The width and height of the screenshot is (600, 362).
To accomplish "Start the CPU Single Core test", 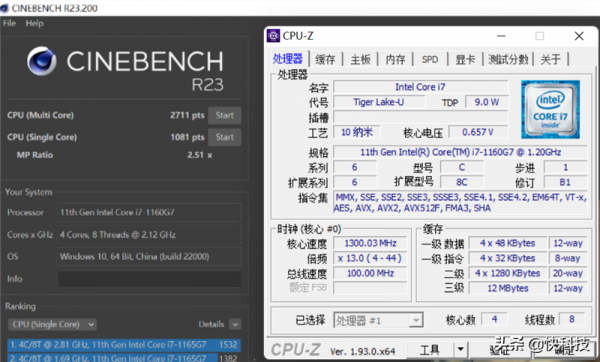I will tap(225, 137).
